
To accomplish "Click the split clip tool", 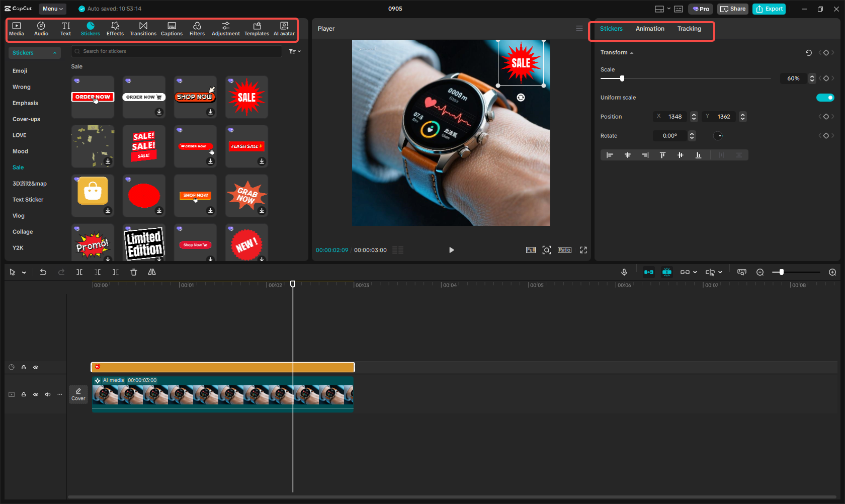I will click(x=79, y=272).
